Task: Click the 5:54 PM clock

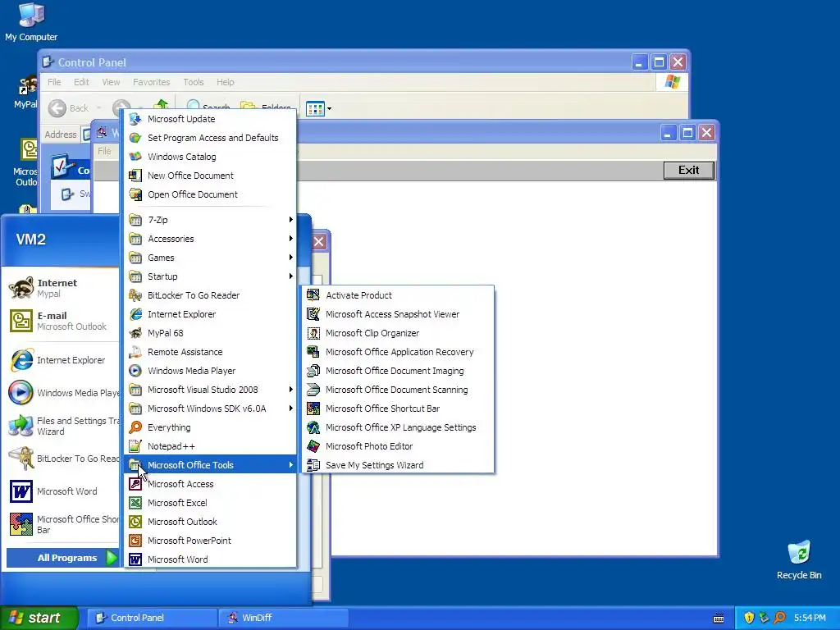Action: (x=810, y=618)
